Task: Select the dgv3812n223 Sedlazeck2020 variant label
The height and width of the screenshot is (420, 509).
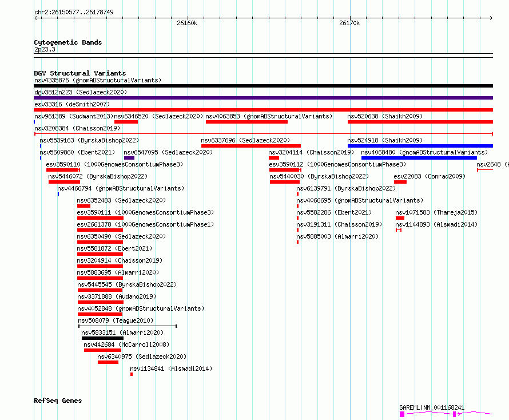Action: click(81, 92)
